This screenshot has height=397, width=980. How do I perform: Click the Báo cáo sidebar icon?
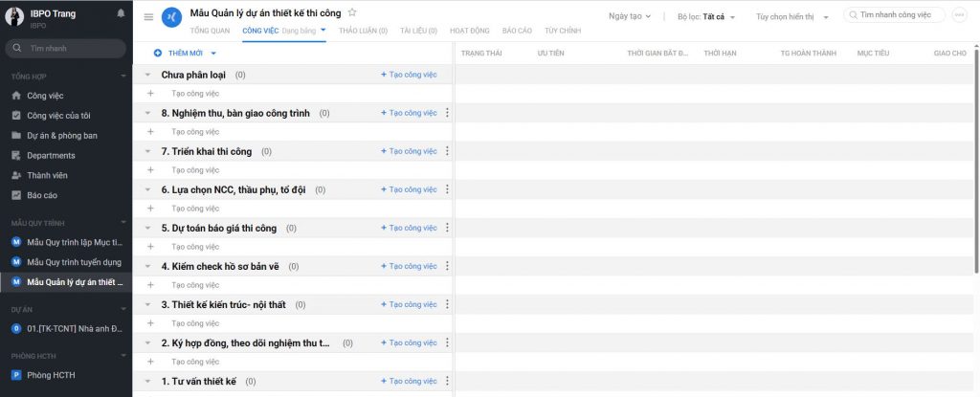16,195
